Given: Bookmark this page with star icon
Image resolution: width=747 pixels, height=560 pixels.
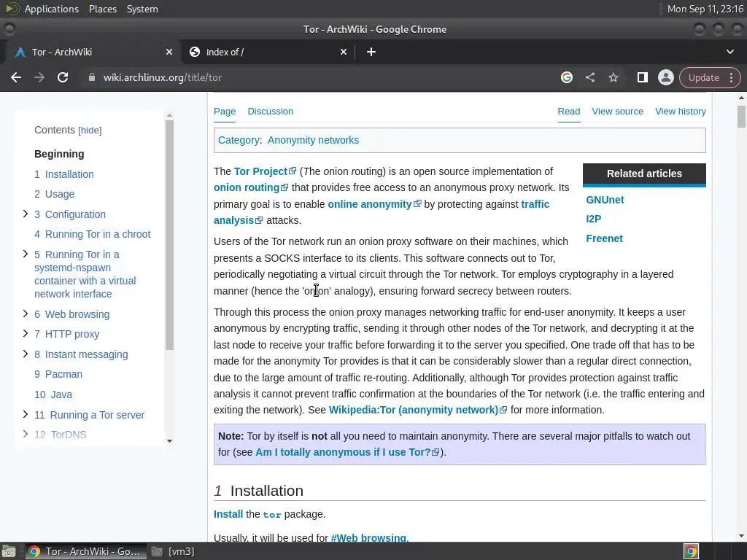Looking at the screenshot, I should click(613, 77).
